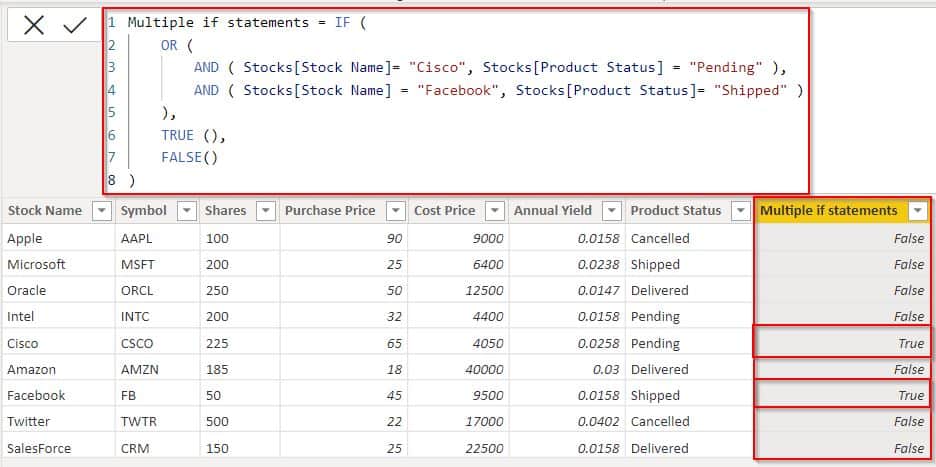Click the CRM symbol cell
936x467 pixels.
pos(158,448)
